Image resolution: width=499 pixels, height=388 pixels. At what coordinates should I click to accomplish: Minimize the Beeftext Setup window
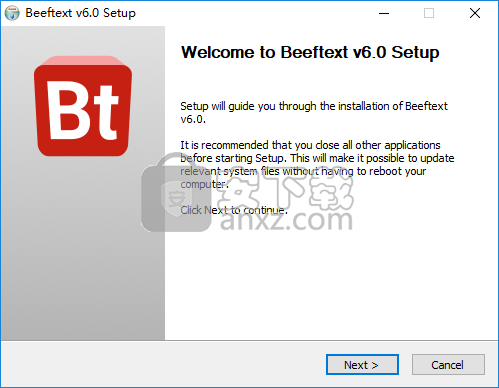click(384, 13)
